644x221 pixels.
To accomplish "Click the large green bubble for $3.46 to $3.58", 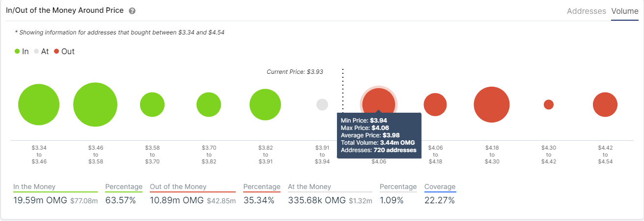I will click(95, 105).
